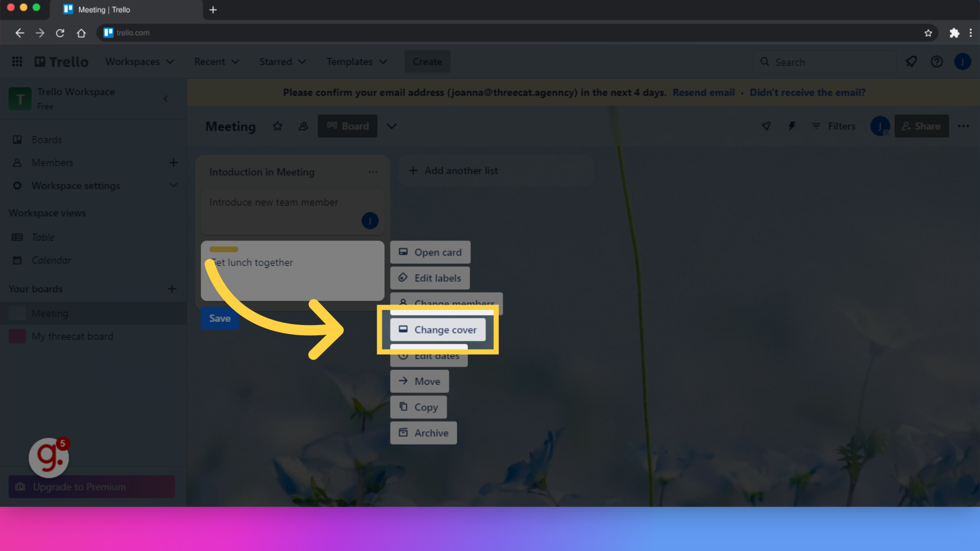Open Power-Ups rocket icon

coord(766,126)
